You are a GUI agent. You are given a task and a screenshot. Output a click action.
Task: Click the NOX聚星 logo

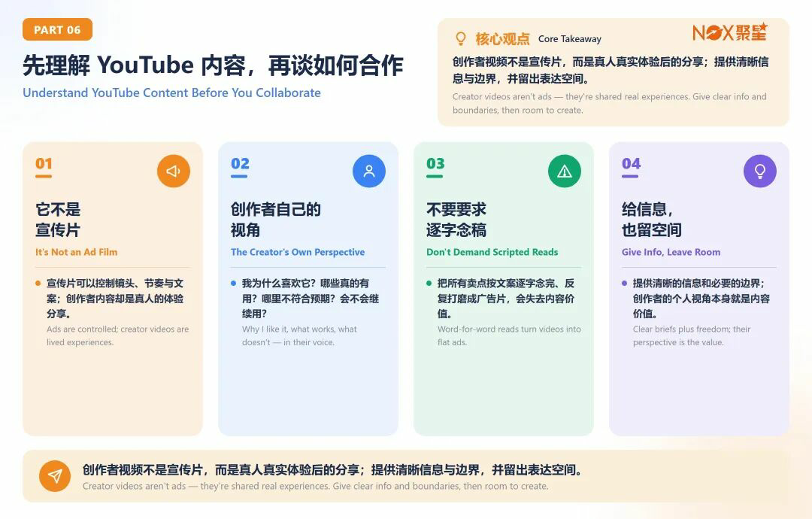(730, 32)
